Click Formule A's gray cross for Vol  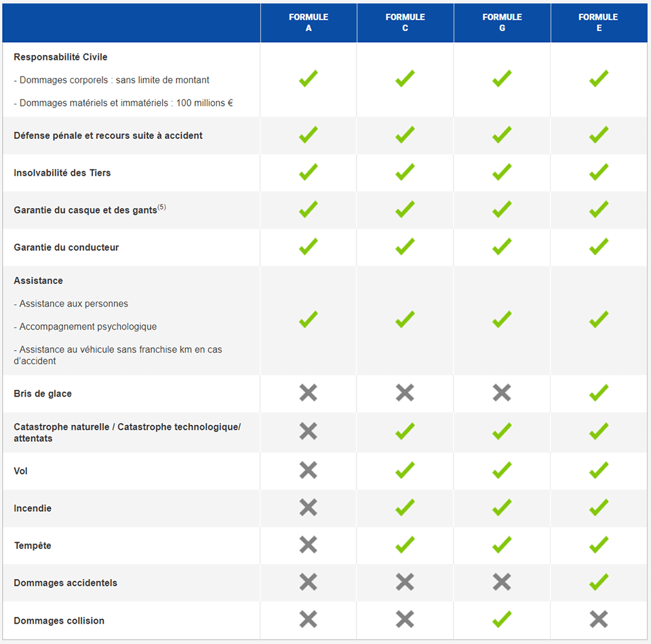coord(309,470)
